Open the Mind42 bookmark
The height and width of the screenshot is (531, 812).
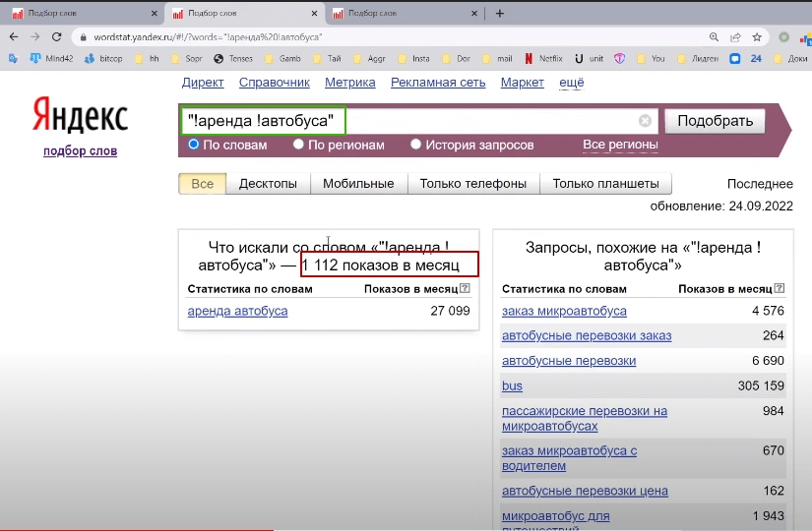(51, 58)
